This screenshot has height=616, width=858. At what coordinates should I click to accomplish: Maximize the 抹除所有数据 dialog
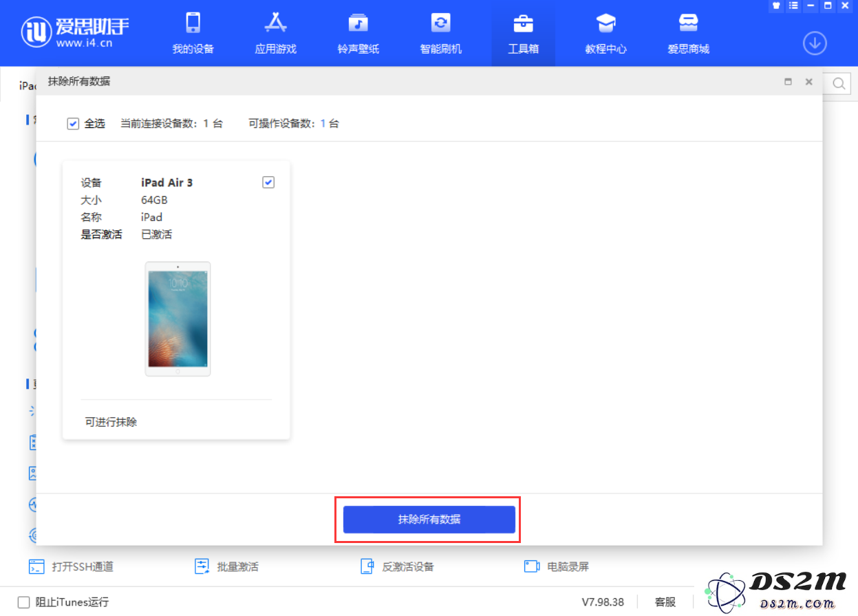point(788,82)
